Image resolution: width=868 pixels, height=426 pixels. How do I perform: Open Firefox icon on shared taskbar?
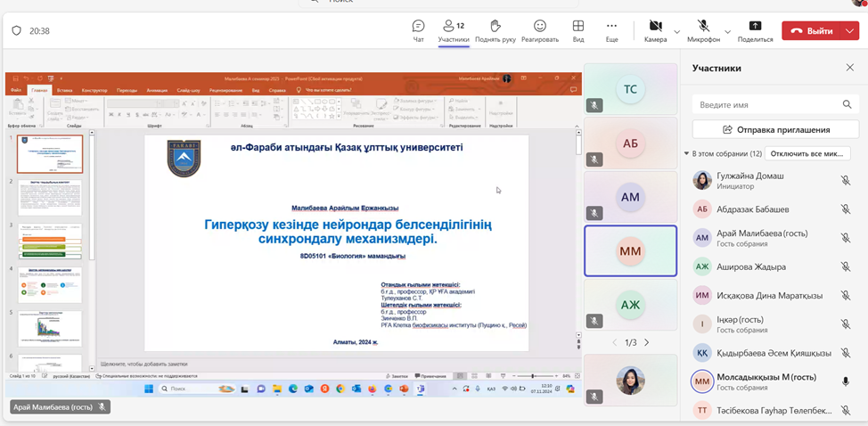[x=372, y=389]
